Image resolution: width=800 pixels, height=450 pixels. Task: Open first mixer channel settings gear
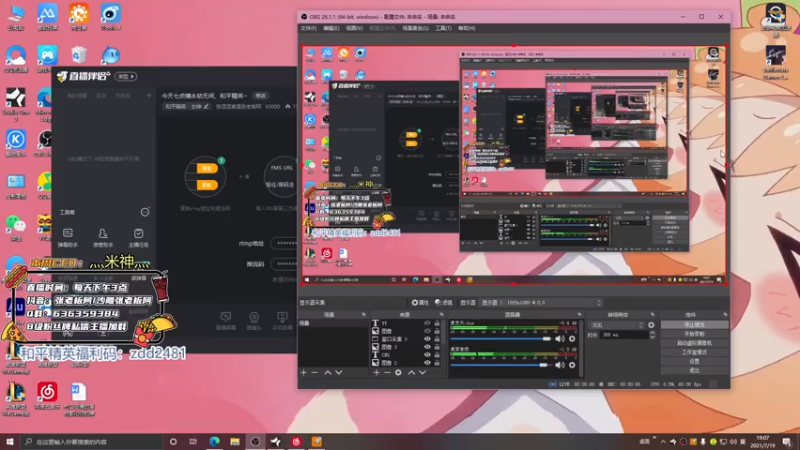572,339
